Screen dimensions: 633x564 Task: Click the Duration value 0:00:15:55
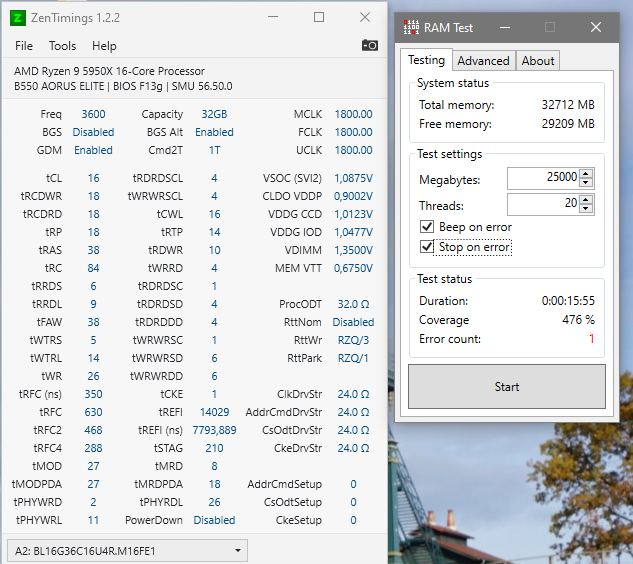pyautogui.click(x=568, y=301)
